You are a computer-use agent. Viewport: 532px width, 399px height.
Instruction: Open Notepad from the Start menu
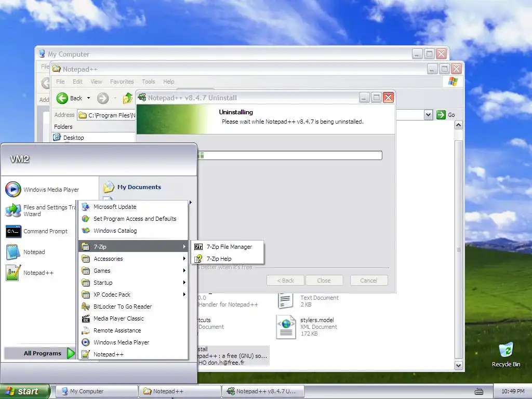26,252
